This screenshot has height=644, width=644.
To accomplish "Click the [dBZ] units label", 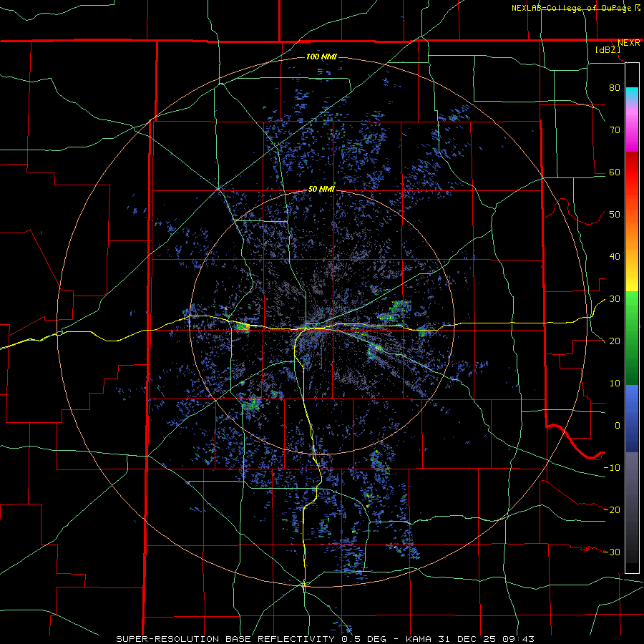I will pos(608,50).
